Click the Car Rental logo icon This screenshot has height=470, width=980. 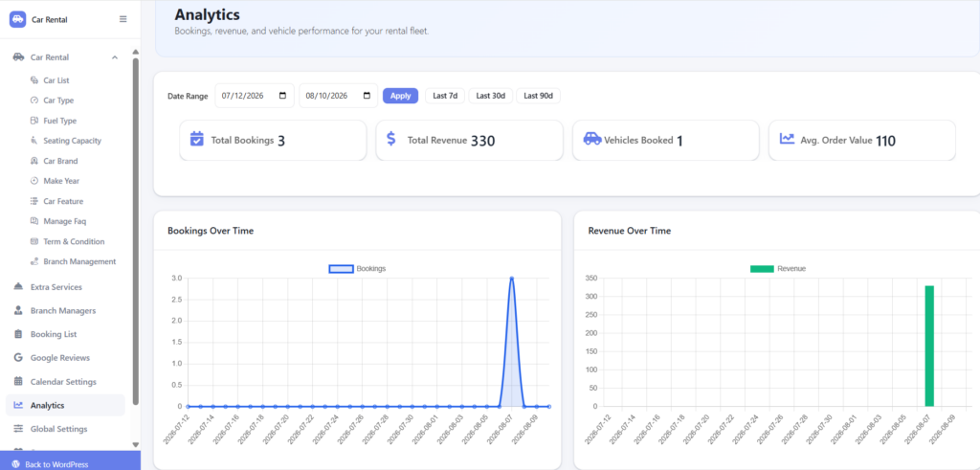point(17,19)
